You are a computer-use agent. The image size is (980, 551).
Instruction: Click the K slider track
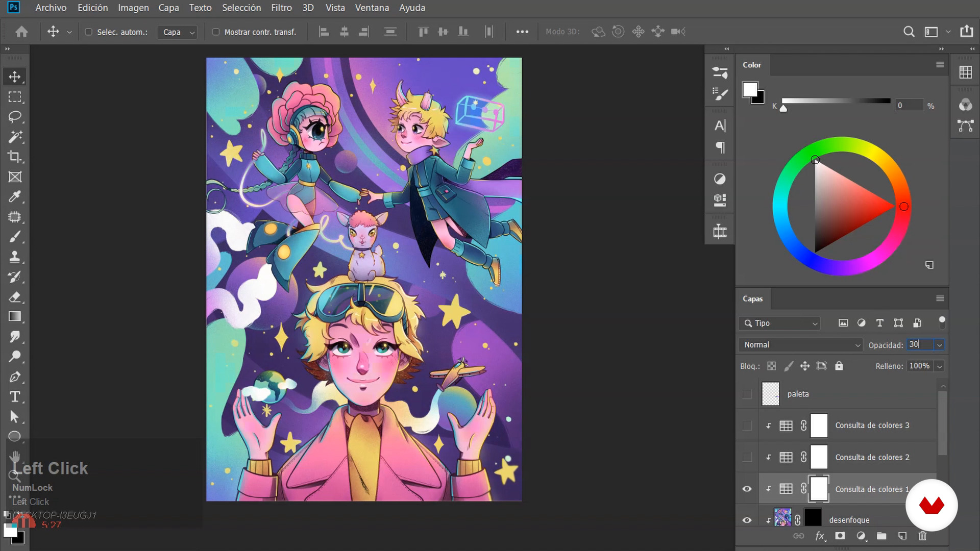836,101
